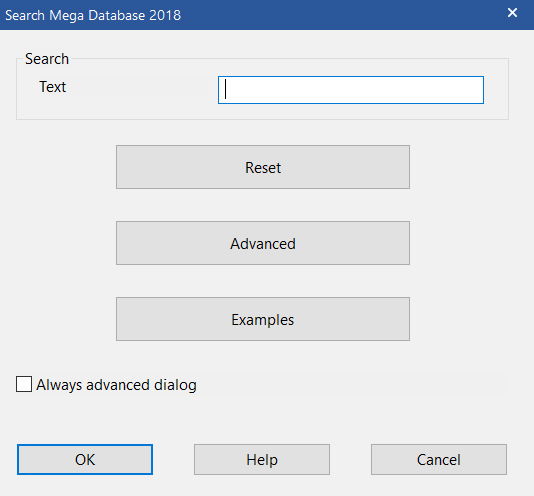Open Help for the search dialog
Screen dimensions: 534x496
[x=262, y=459]
